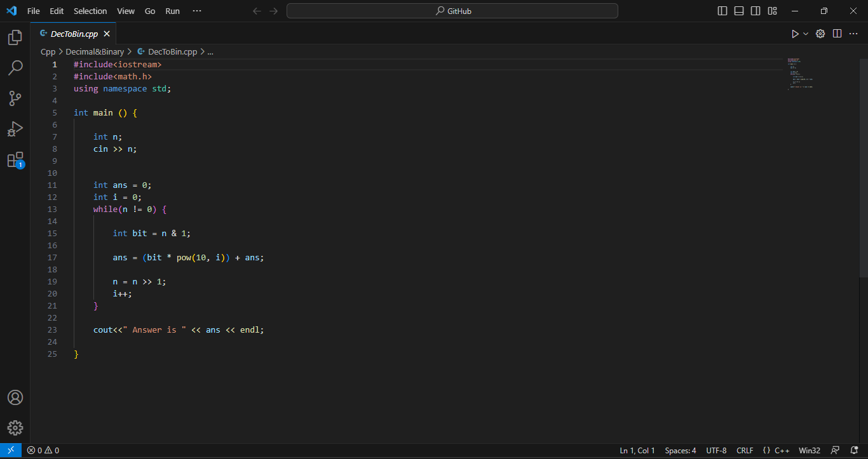The image size is (868, 459).
Task: Open the Run menu
Action: coord(172,11)
